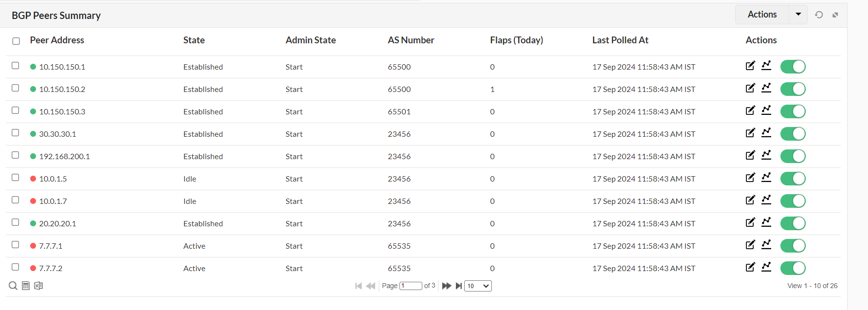Click the refresh icon in the header
Viewport: 868px width, 310px height.
819,15
